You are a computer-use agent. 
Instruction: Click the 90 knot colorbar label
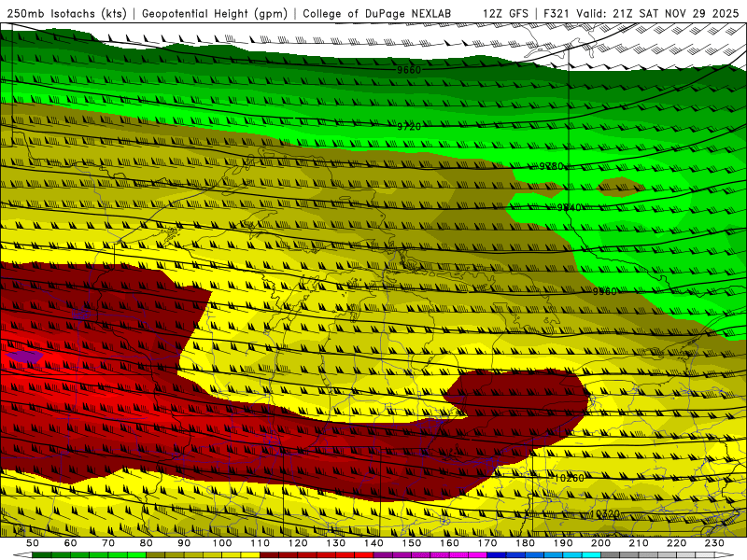coord(184,543)
